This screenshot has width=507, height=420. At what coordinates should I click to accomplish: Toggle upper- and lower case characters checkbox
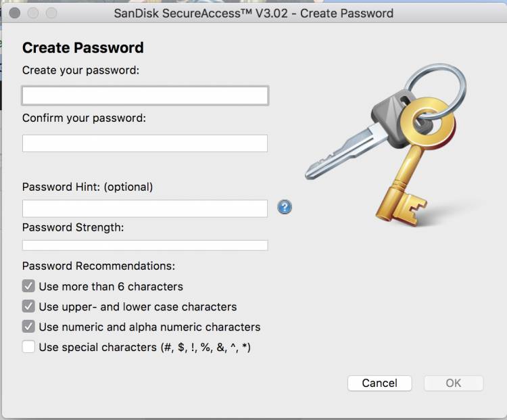pos(28,306)
